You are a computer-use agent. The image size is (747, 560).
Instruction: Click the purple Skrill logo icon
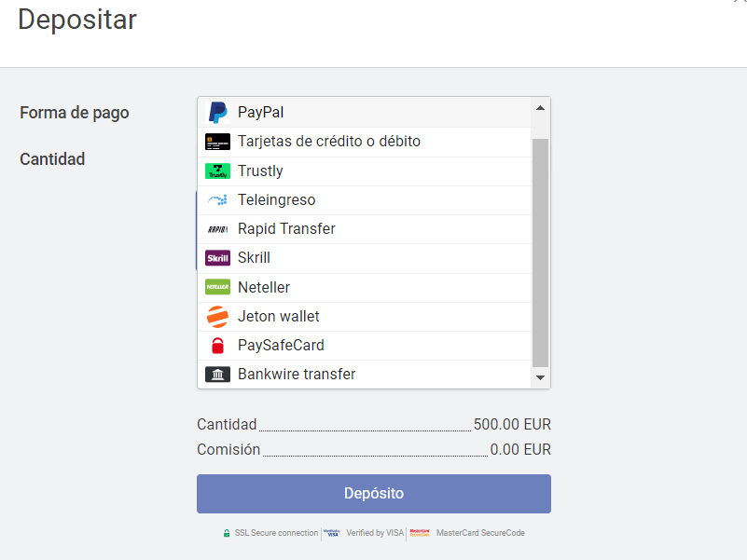[217, 258]
